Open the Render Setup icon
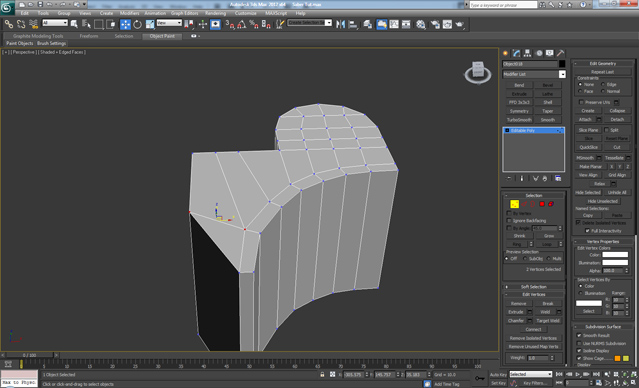The image size is (639, 388). (x=435, y=24)
